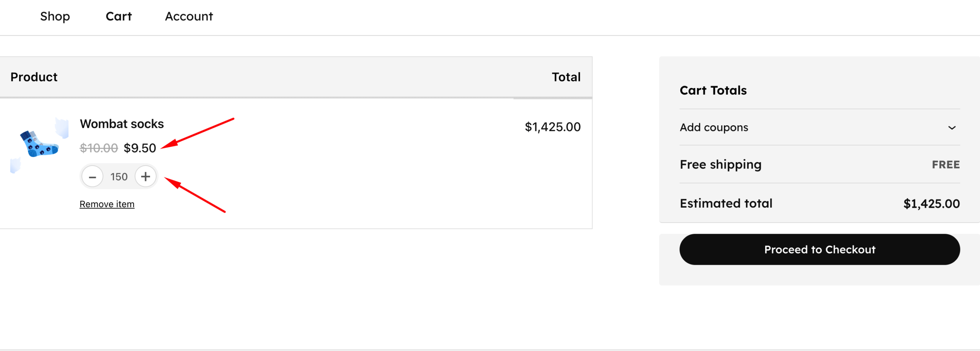Click the Cart Totals heading

coord(713,90)
